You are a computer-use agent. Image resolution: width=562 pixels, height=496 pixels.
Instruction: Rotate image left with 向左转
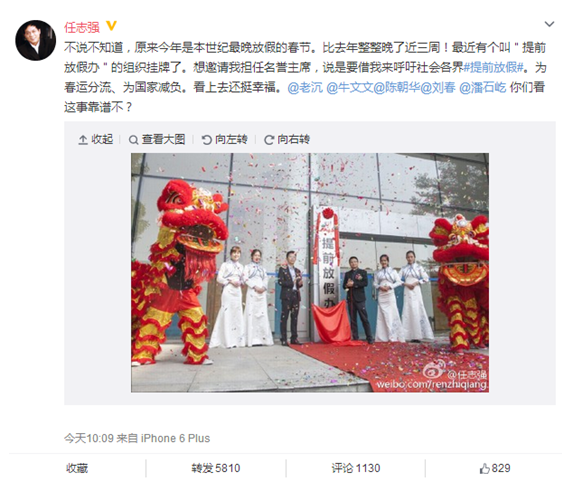click(224, 139)
